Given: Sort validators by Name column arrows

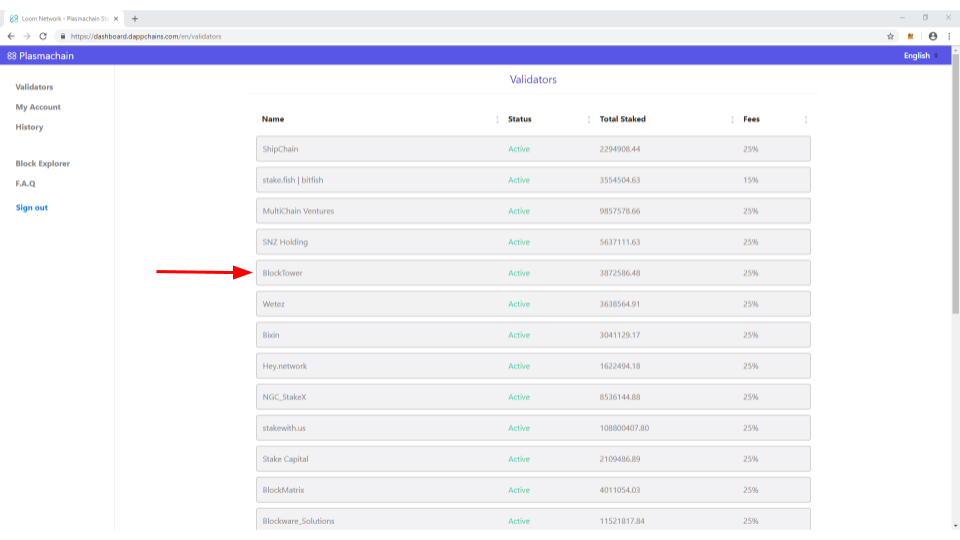Looking at the screenshot, I should [x=497, y=119].
